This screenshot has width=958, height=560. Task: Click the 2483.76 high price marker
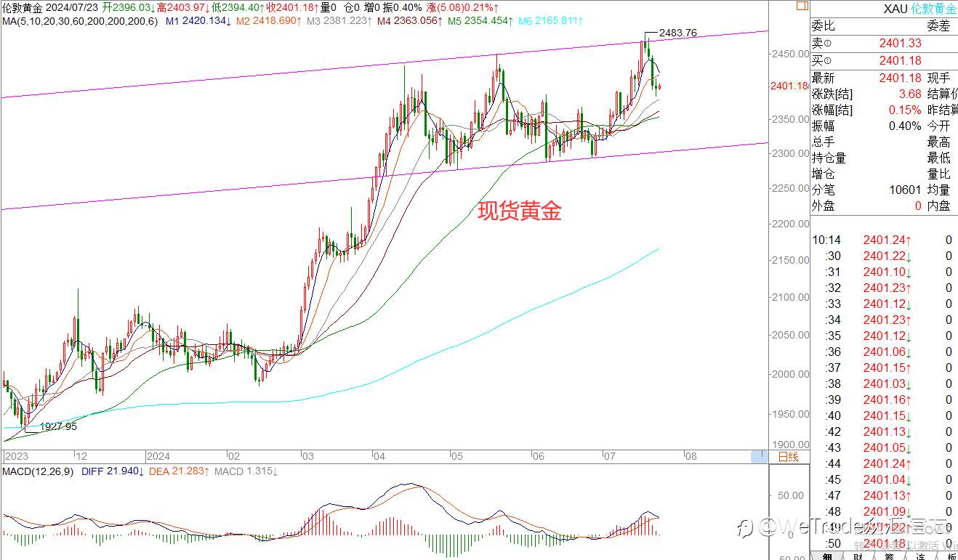pyautogui.click(x=677, y=33)
